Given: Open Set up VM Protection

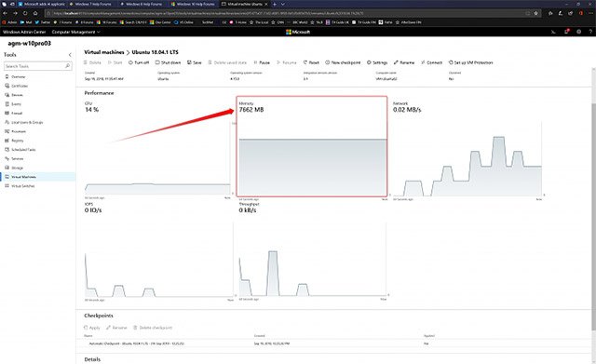Looking at the screenshot, I should (470, 62).
